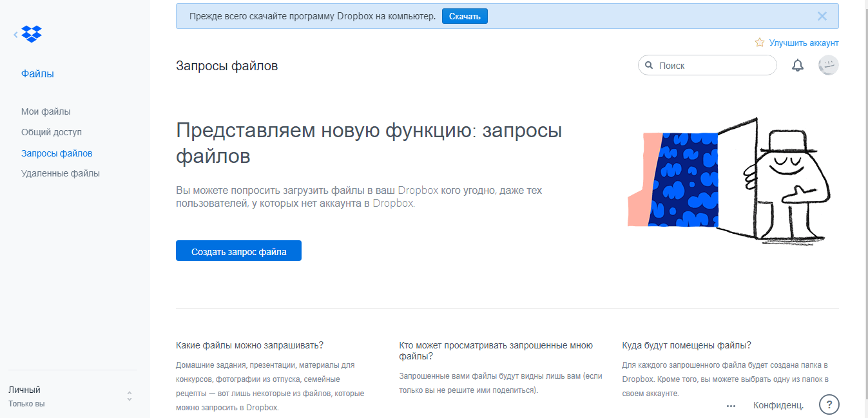Open Общий доступ in sidebar

pyautogui.click(x=52, y=132)
